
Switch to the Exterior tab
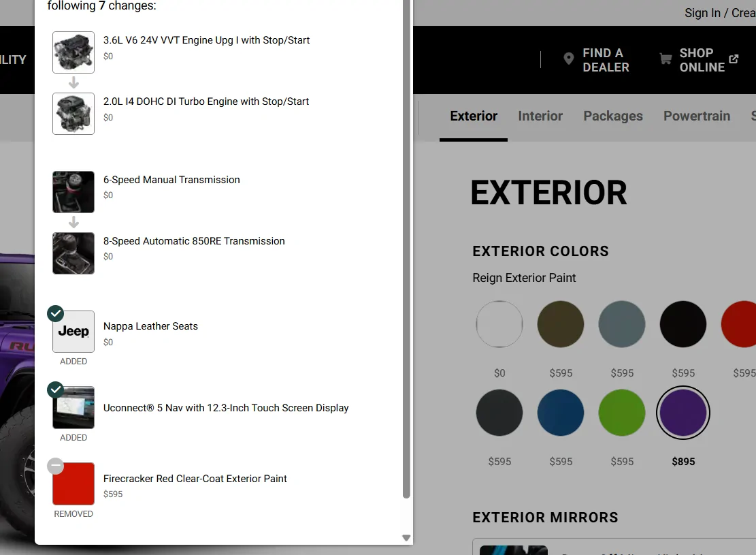pyautogui.click(x=474, y=116)
